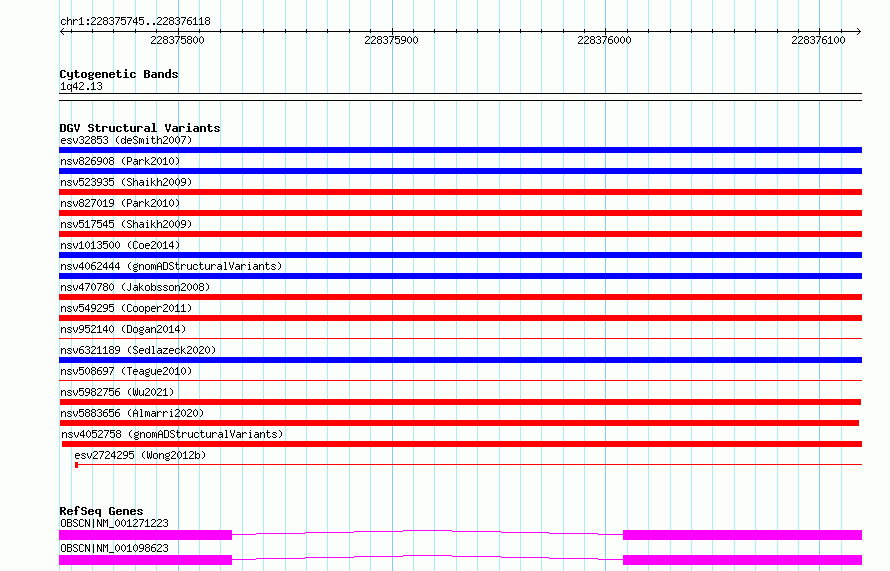
Task: Click the blue bar of esv32853
Action: tap(460, 150)
